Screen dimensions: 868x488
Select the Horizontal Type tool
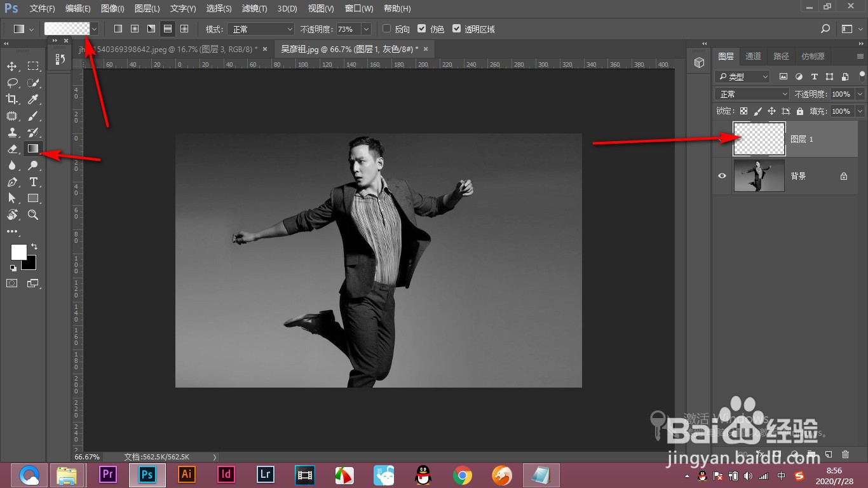pos(34,182)
